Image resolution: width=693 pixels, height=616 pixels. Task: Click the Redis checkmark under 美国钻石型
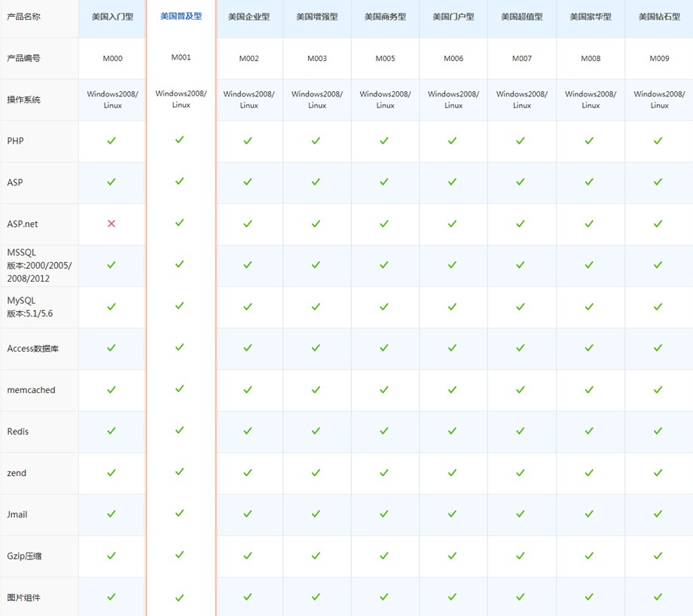[658, 431]
